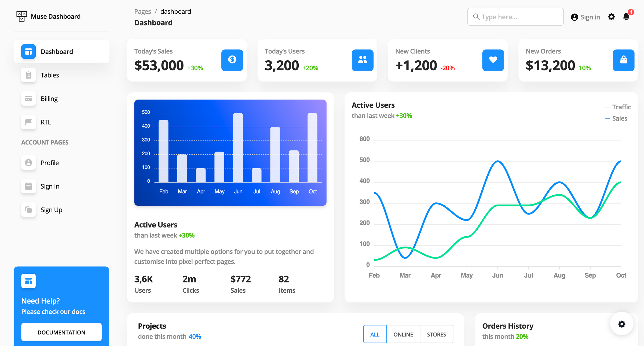Click the search magnifier icon
644x346 pixels.
click(476, 17)
